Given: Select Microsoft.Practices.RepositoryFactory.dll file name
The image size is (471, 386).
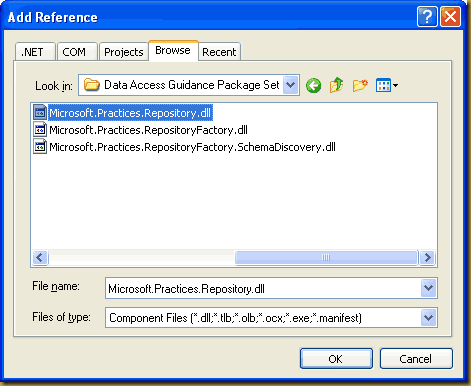Looking at the screenshot, I should click(148, 130).
